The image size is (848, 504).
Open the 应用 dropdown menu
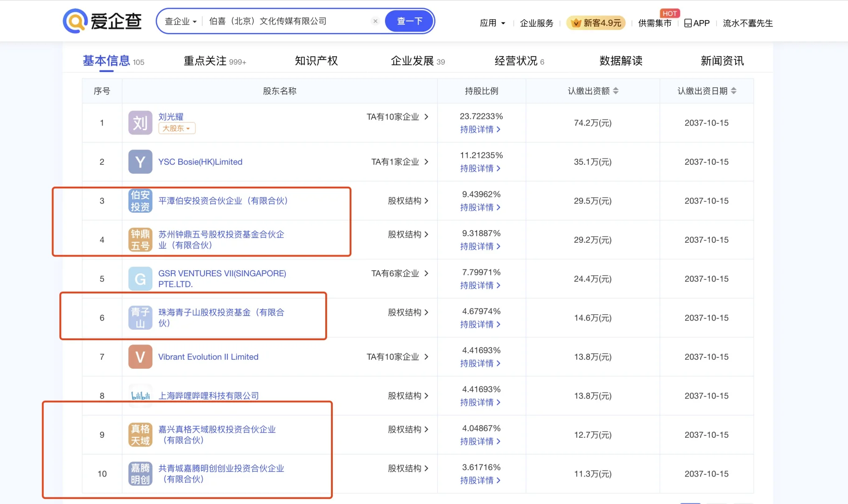[x=492, y=23]
